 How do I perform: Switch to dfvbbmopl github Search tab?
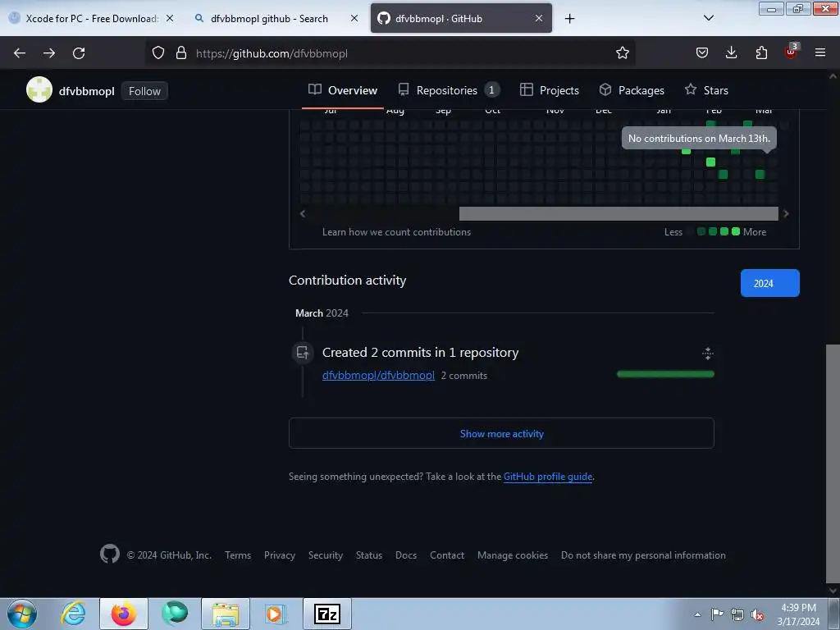[x=276, y=18]
